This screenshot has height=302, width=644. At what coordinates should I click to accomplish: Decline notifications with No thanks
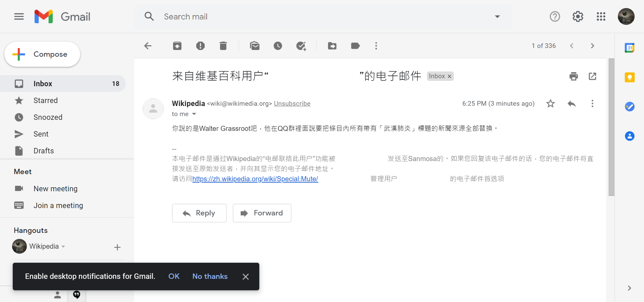pos(210,276)
